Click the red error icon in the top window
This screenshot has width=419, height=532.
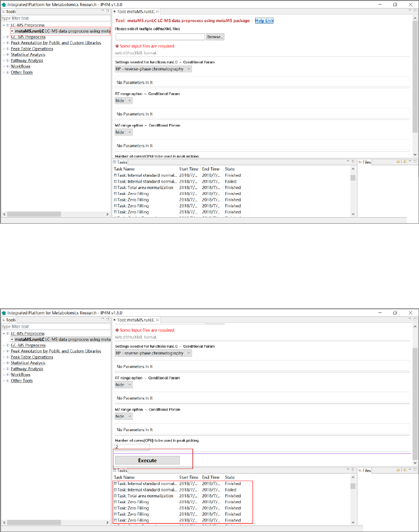click(x=117, y=46)
